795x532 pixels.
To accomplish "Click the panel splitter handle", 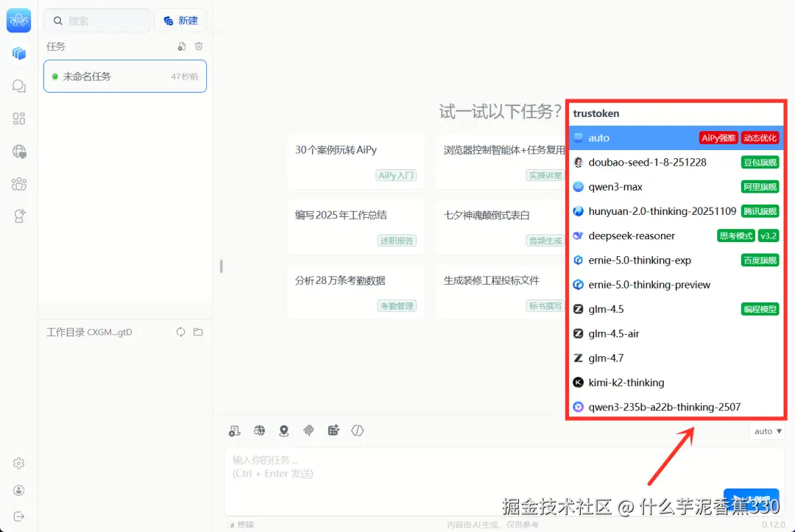I will pyautogui.click(x=221, y=266).
